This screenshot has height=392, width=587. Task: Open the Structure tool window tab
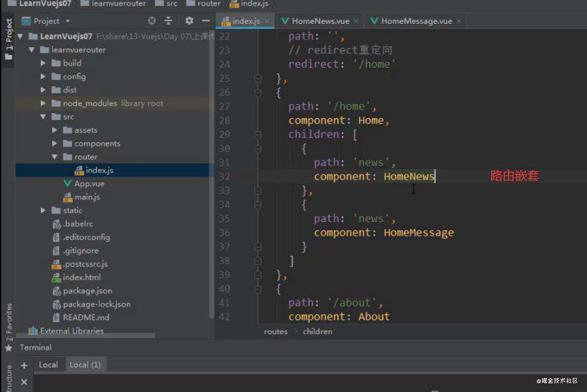click(x=8, y=378)
